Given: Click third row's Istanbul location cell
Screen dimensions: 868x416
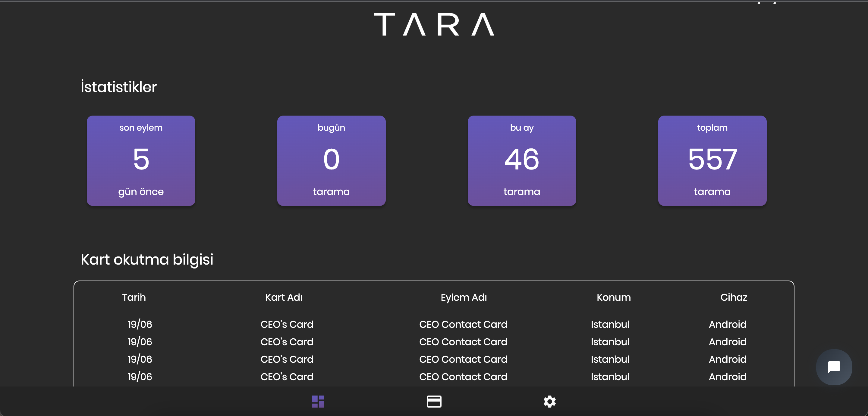Looking at the screenshot, I should pos(610,359).
